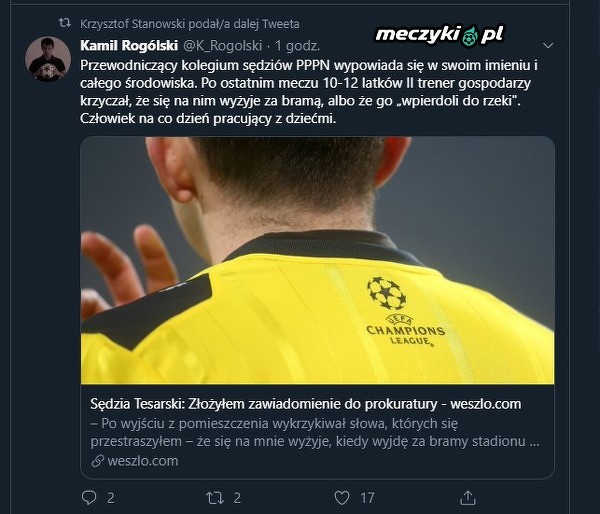Expand the tweet options chevron
Viewport: 600px width, 514px height.
coord(548,46)
